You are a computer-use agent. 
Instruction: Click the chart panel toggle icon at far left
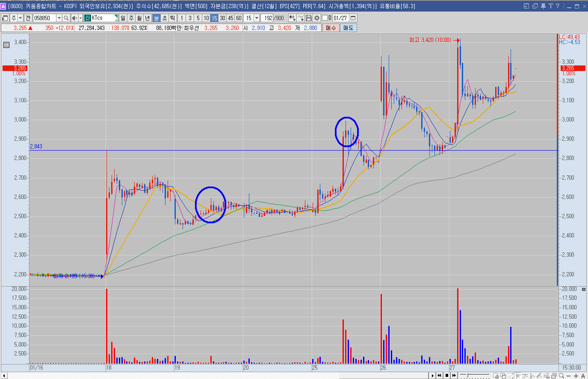(x=5, y=18)
